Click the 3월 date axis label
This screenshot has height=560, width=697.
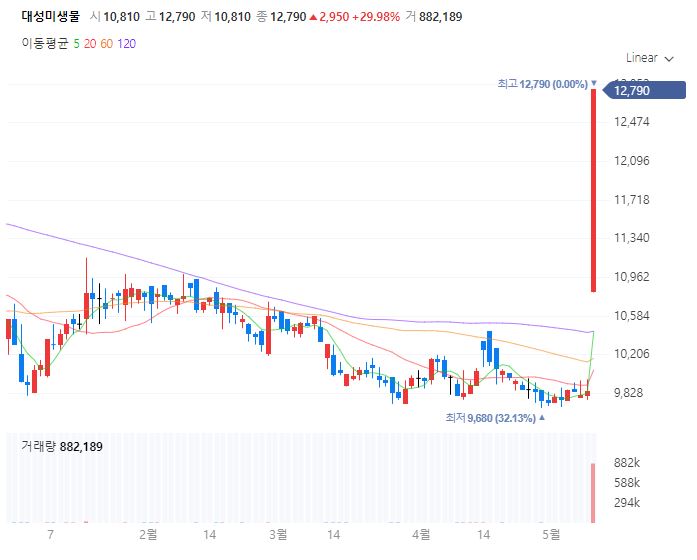click(278, 534)
